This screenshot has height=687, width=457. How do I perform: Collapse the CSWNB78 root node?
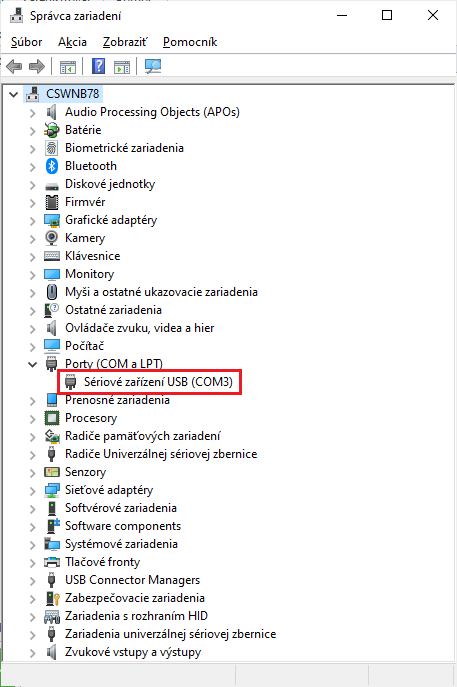click(14, 94)
